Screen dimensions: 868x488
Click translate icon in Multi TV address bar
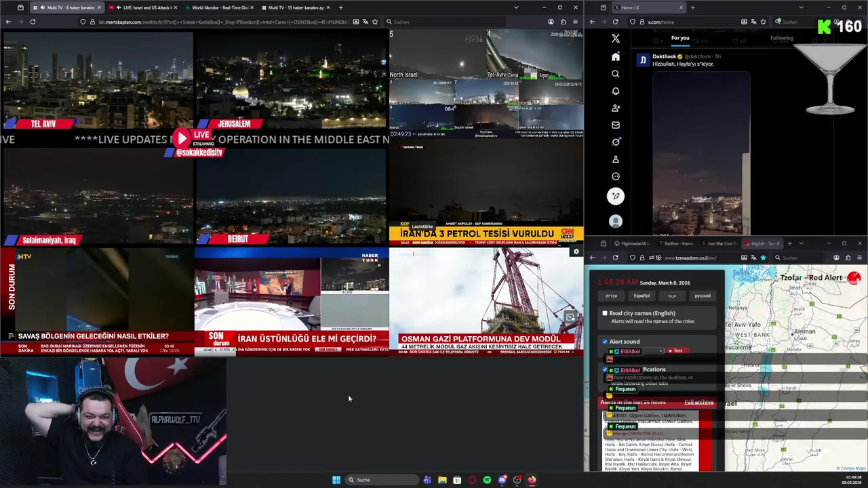(x=366, y=22)
